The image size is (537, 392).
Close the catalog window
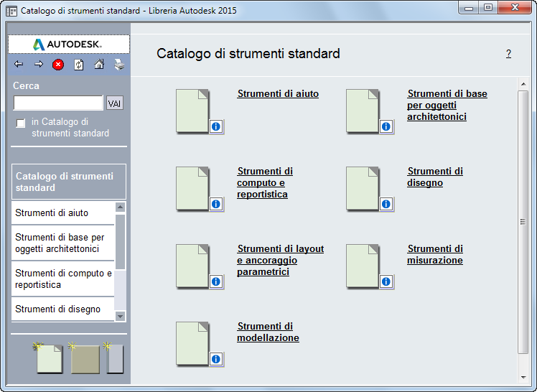[x=515, y=8]
